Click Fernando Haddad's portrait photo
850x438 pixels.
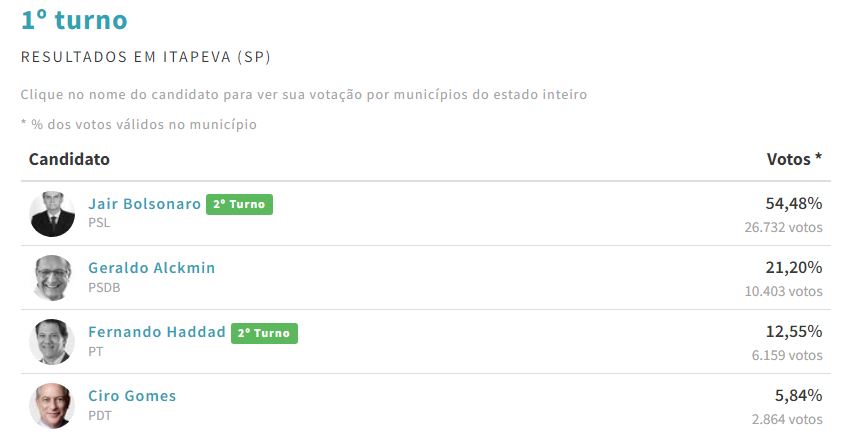click(52, 342)
